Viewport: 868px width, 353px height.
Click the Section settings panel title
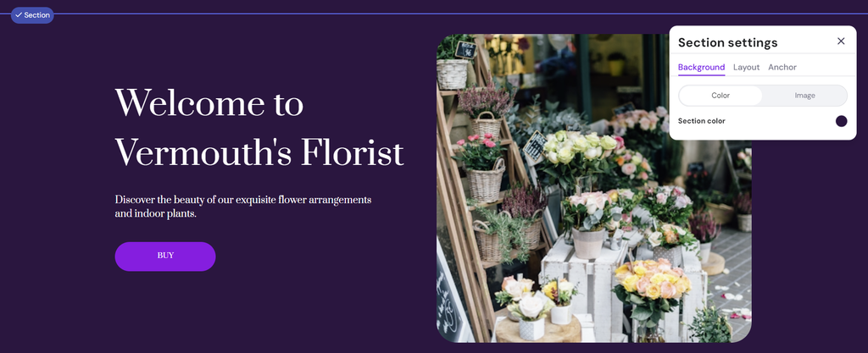[x=727, y=42]
